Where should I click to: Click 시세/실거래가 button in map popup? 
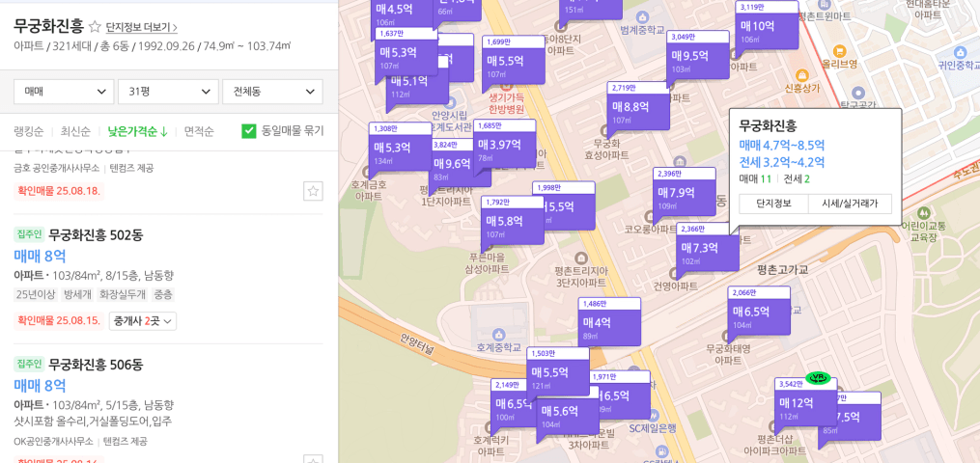coord(850,204)
